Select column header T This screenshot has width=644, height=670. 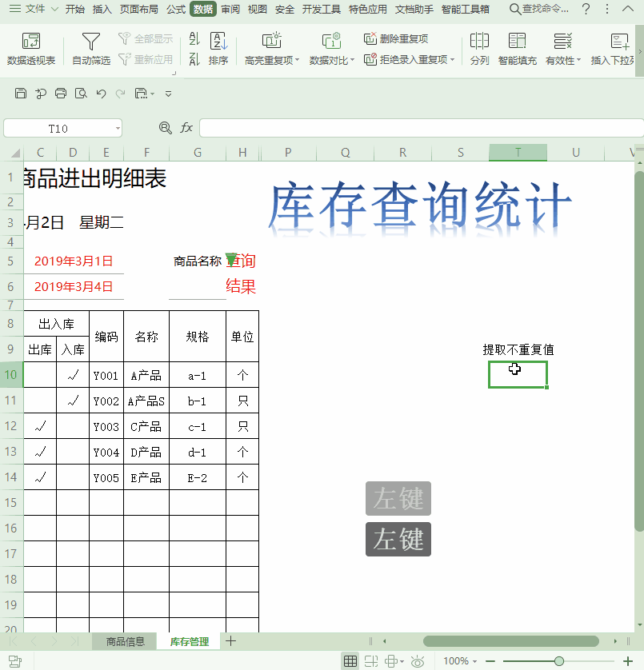coord(518,153)
